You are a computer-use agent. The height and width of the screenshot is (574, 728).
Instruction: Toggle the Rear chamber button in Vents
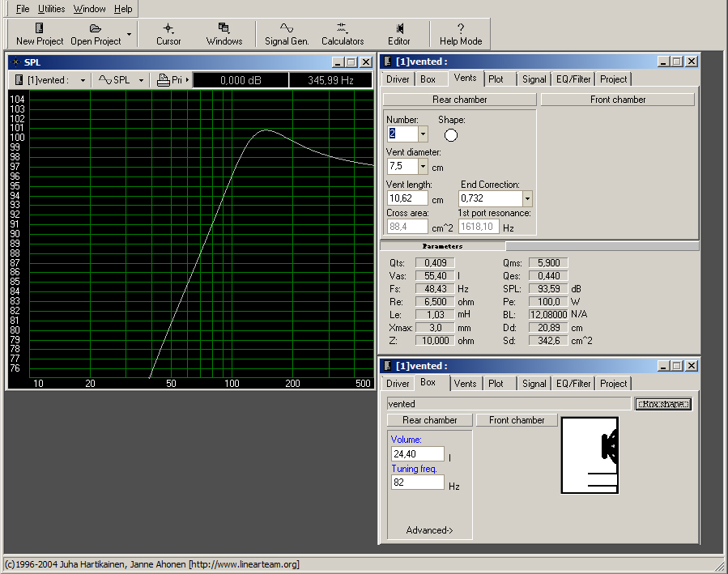pos(460,100)
